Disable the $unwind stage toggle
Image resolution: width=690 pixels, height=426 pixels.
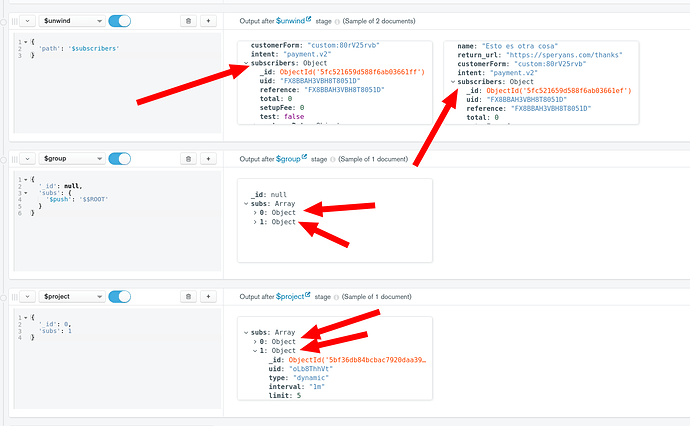click(x=119, y=20)
